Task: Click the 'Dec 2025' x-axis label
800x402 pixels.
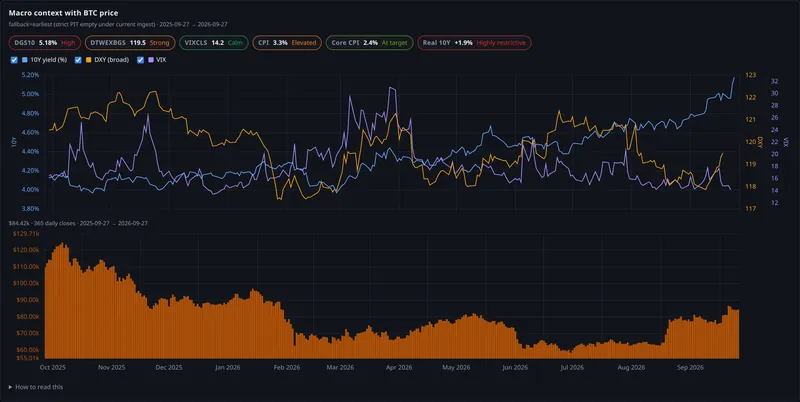Action: pos(169,367)
